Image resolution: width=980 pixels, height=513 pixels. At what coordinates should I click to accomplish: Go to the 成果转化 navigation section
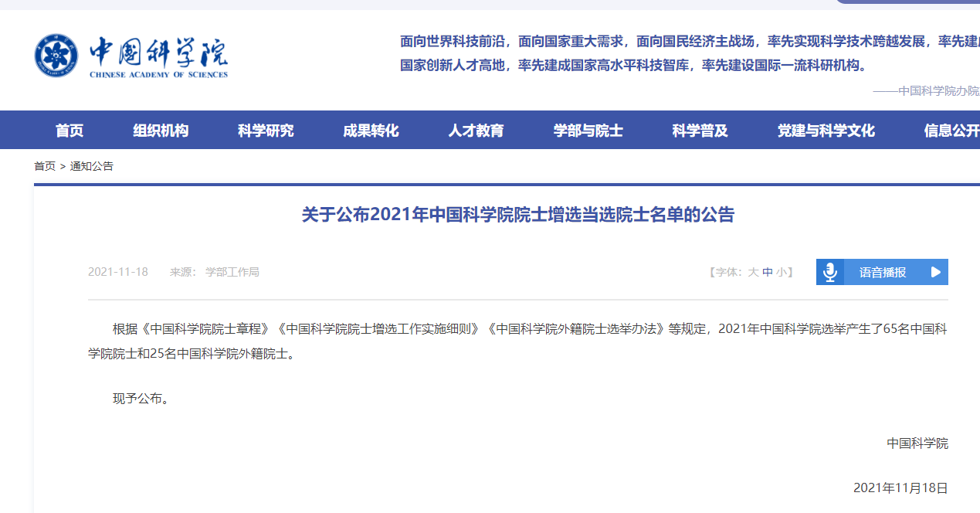(371, 131)
